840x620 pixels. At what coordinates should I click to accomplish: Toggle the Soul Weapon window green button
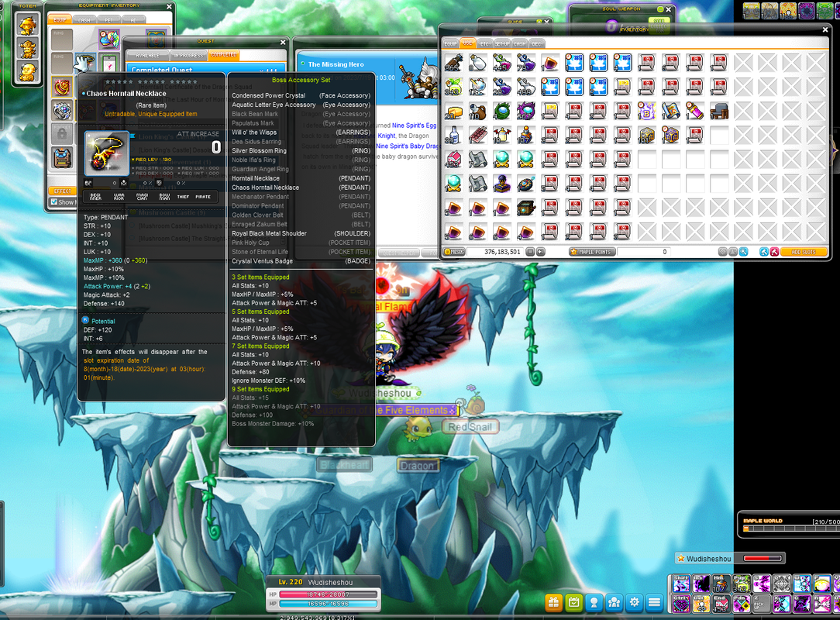point(660,9)
